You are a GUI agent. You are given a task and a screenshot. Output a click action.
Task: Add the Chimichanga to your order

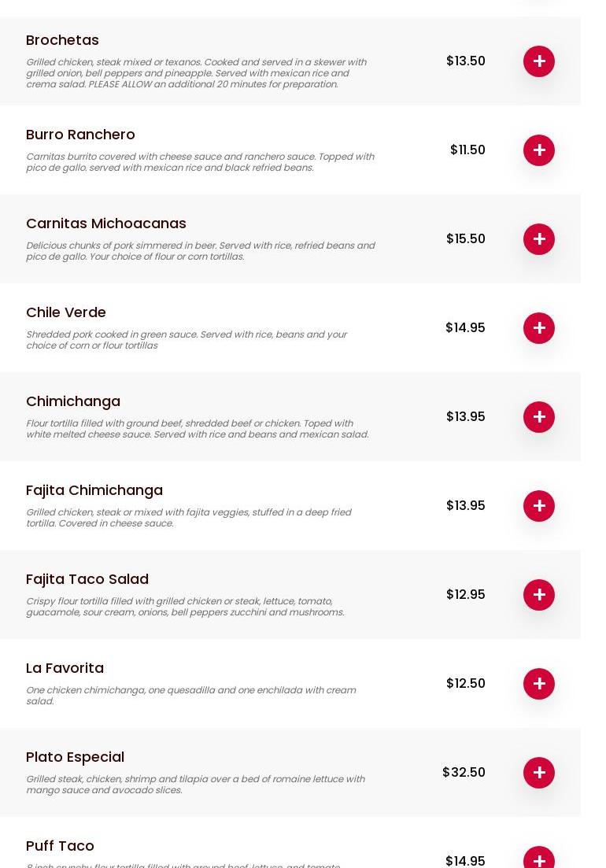tap(539, 417)
